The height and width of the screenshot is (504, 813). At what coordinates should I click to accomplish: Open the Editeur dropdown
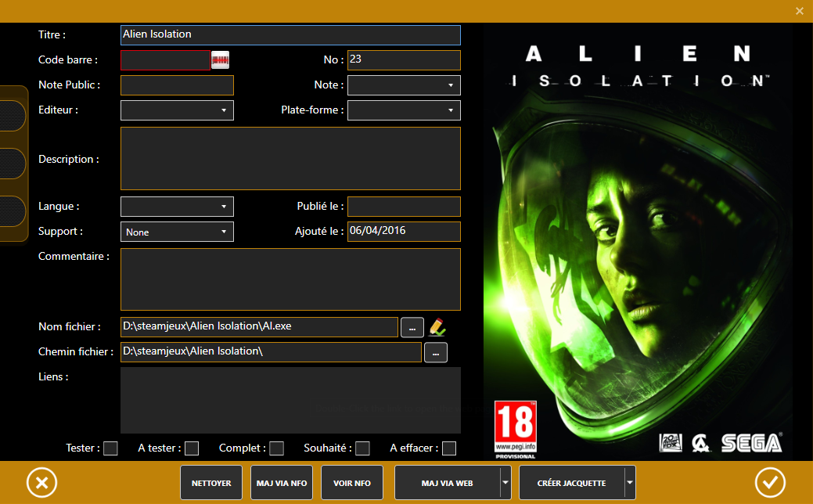click(x=177, y=110)
